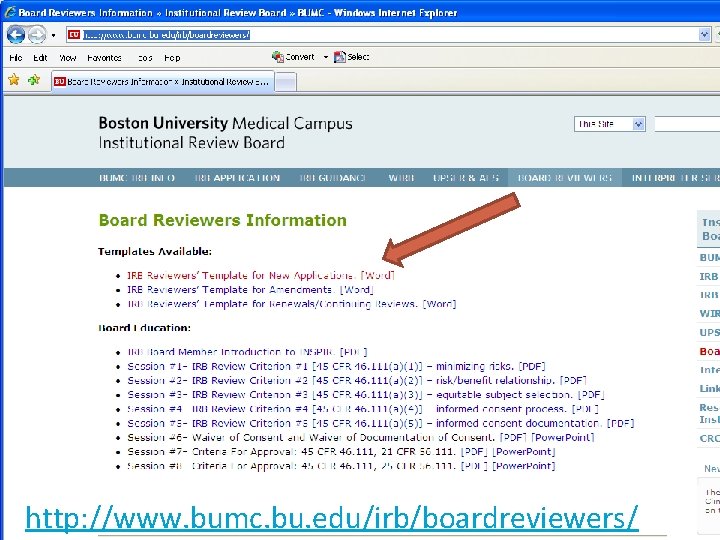Select the URL in the address bar
This screenshot has width=720, height=540.
[166, 34]
